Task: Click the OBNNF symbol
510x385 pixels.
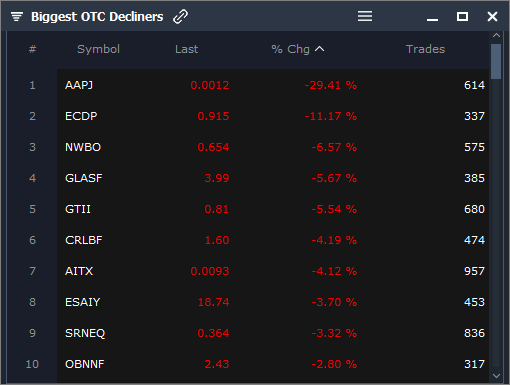Action: point(85,364)
